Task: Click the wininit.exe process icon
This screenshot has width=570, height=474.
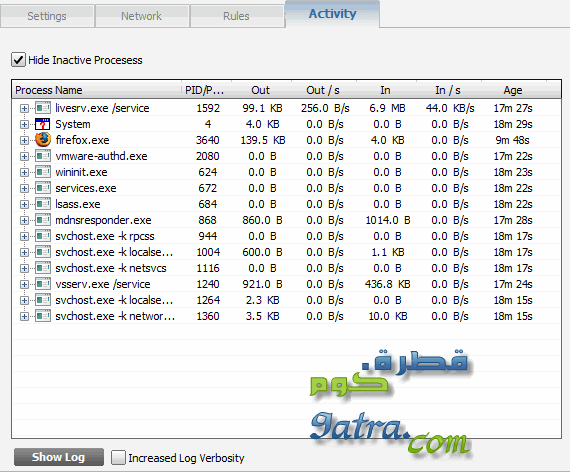Action: point(43,172)
